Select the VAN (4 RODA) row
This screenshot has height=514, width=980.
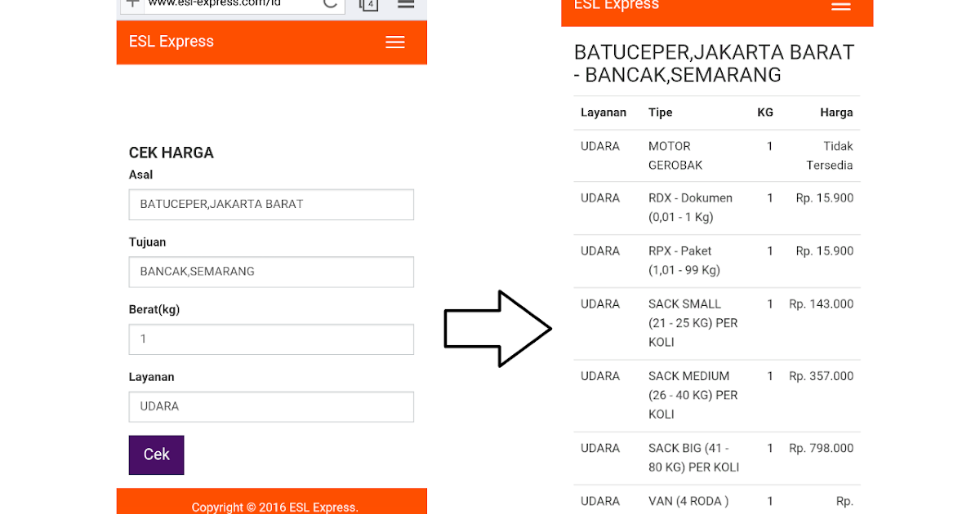pyautogui.click(x=688, y=501)
